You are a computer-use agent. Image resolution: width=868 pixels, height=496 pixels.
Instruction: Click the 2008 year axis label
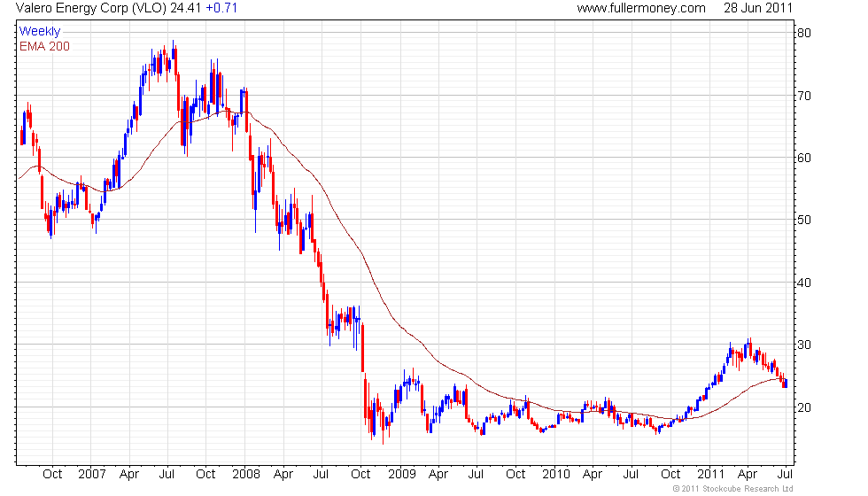click(246, 475)
